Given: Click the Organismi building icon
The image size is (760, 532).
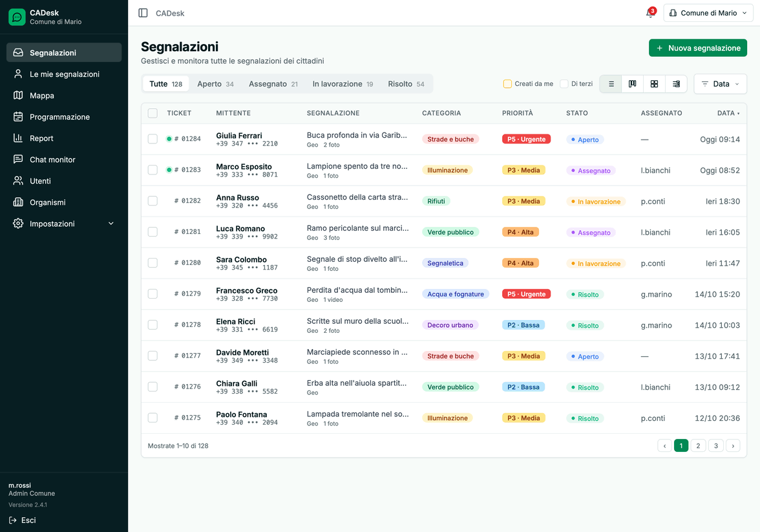Looking at the screenshot, I should coord(18,202).
